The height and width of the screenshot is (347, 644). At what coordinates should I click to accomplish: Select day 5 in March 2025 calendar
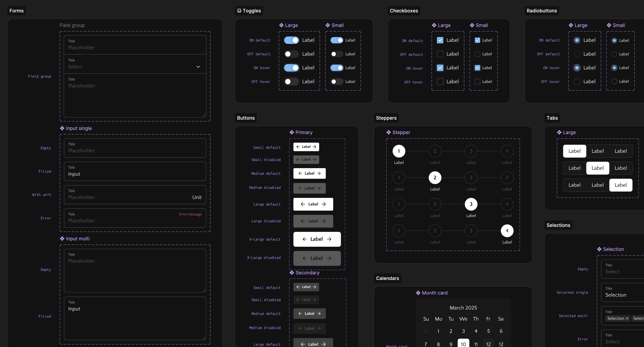coord(488,331)
